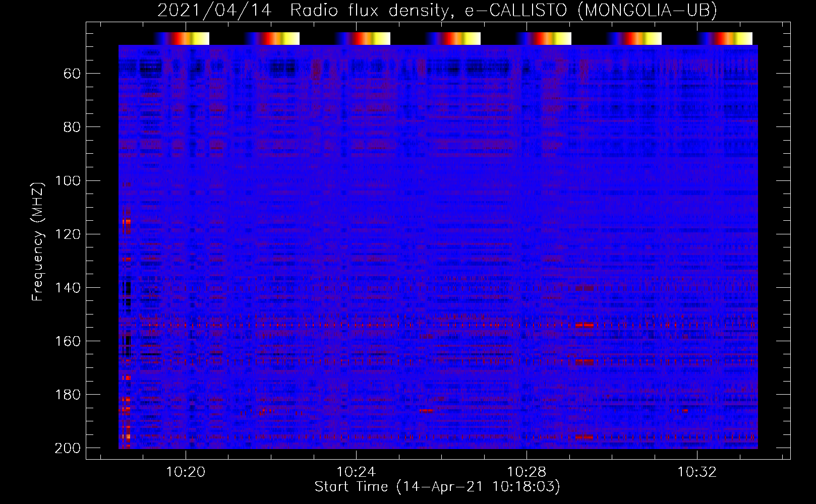Click the leftmost color scale bar above the spectrogram
Screen dimensions: 816x504
click(182, 38)
